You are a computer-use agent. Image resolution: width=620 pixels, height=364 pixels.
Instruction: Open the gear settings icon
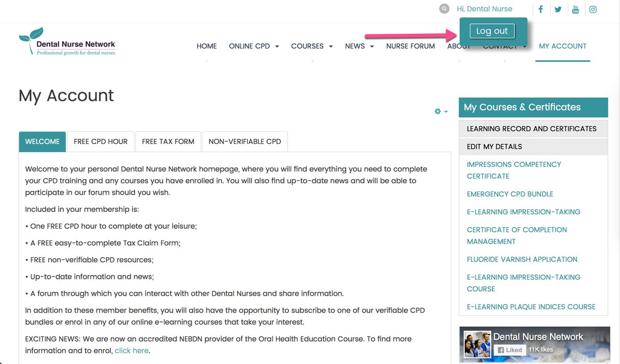[x=438, y=111]
